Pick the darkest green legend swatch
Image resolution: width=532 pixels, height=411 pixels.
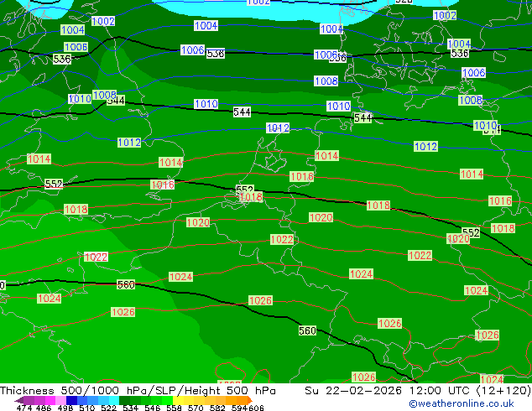[124, 400]
